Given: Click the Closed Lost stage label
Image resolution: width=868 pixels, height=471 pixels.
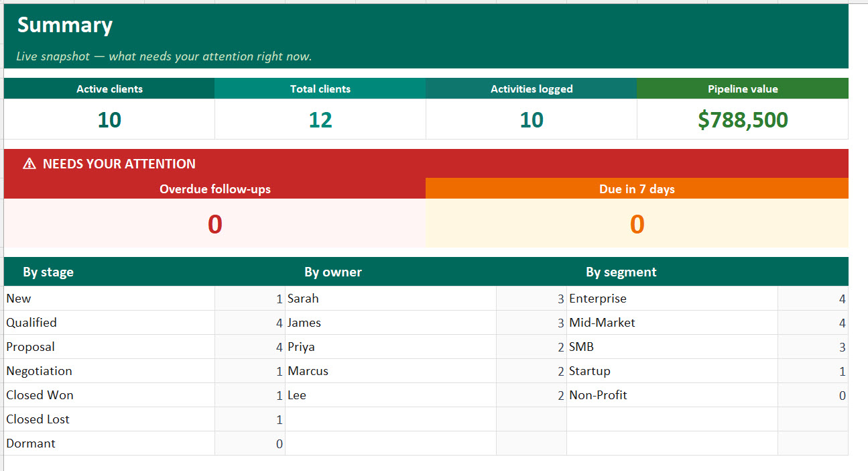Looking at the screenshot, I should (38, 419).
